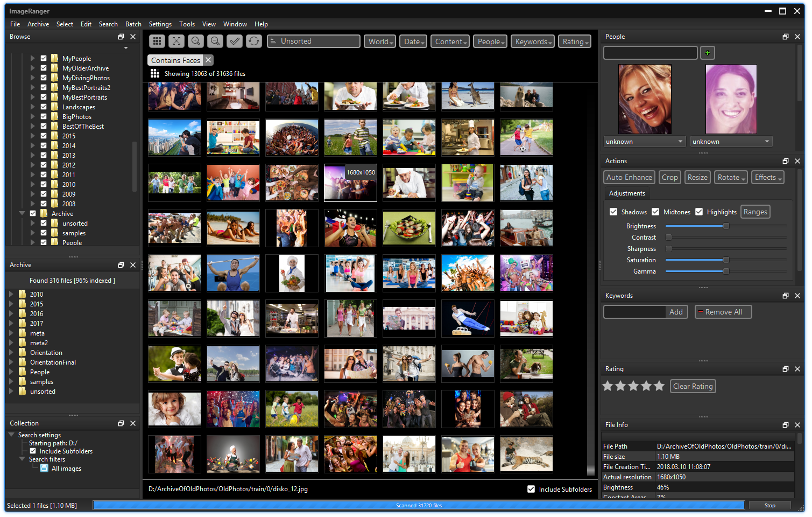Open the Tools menu
This screenshot has width=812, height=517.
click(187, 24)
